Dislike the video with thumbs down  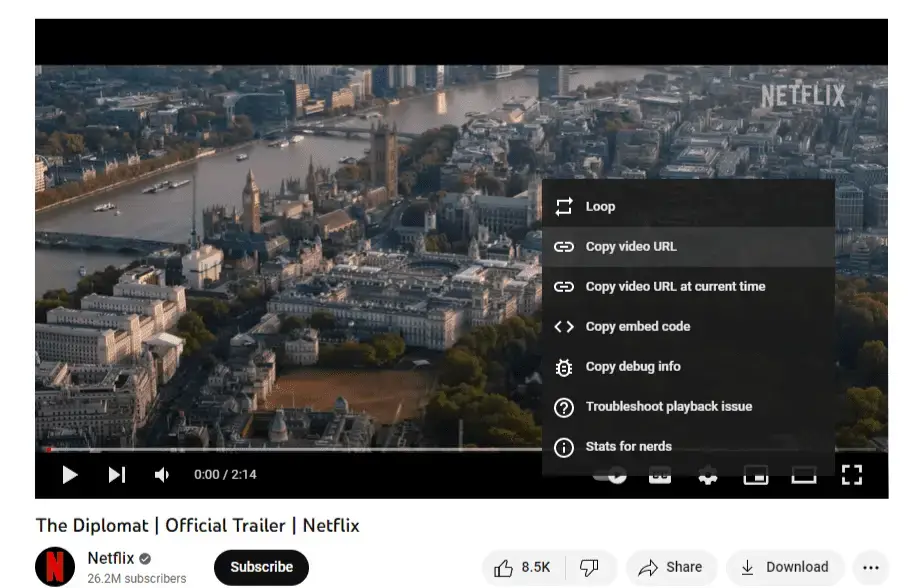(590, 567)
